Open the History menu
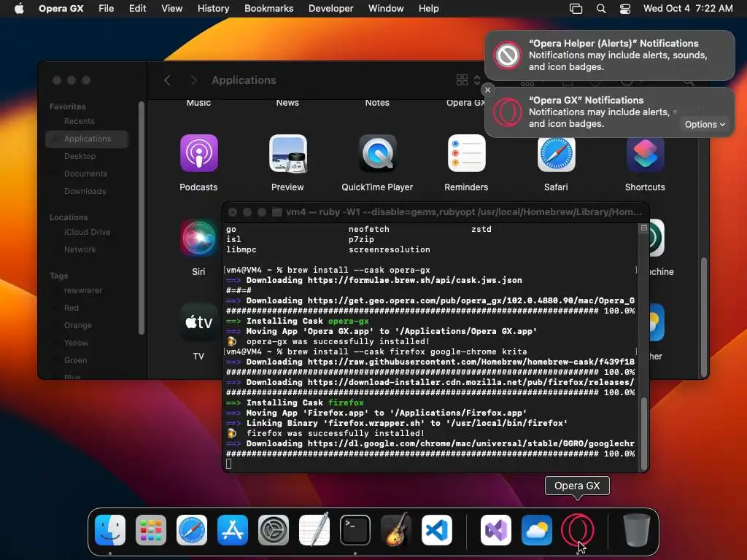The height and width of the screenshot is (560, 747). coord(214,9)
